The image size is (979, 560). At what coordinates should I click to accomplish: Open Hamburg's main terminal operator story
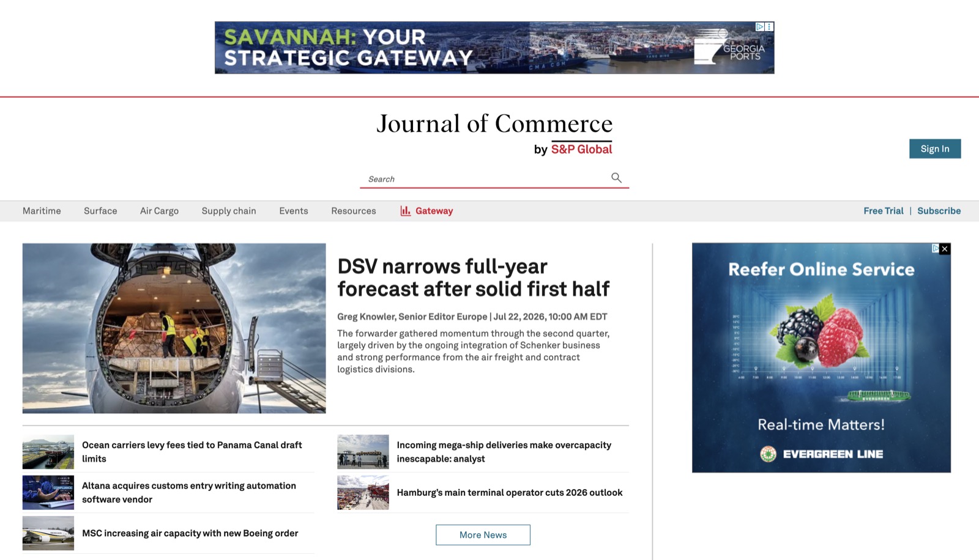tap(510, 493)
